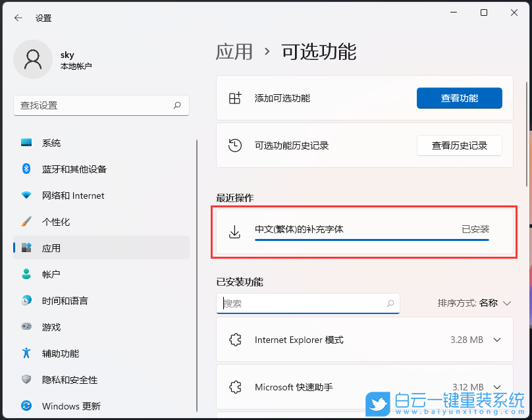Click the clock icon beside 可选功能历史记录
Screen dimensions: 532x420
point(235,145)
